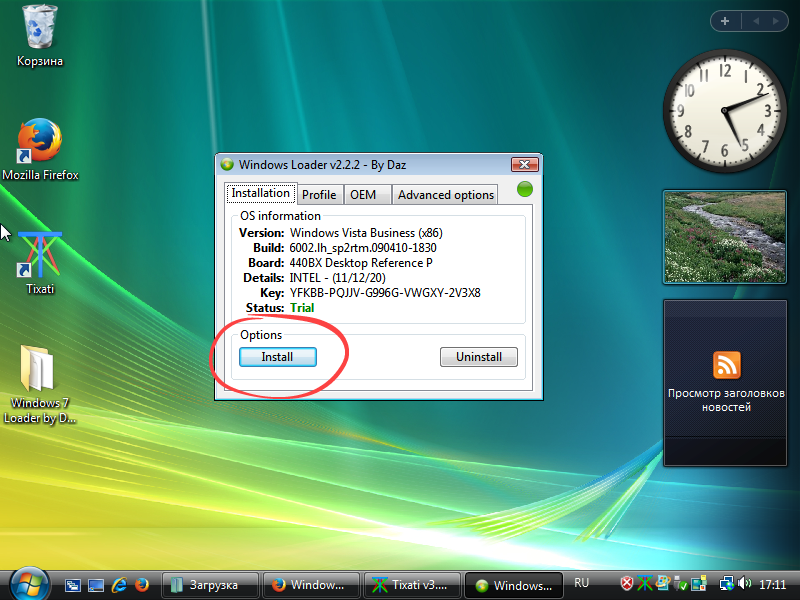The image size is (800, 600).
Task: Launch Internet Explorer from Quick Launch
Action: tap(119, 583)
